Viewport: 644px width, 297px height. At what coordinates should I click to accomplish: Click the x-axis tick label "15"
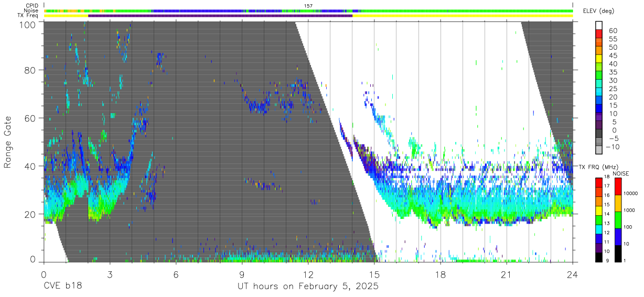coord(374,275)
